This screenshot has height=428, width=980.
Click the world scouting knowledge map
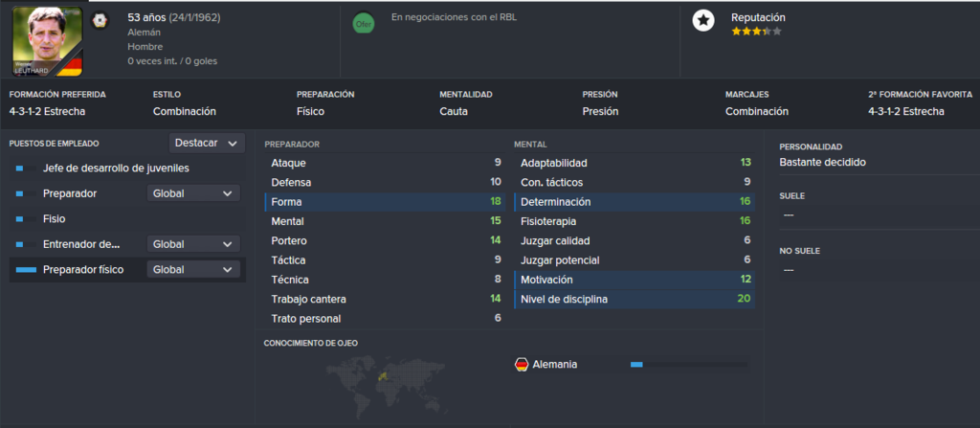pos(383,380)
